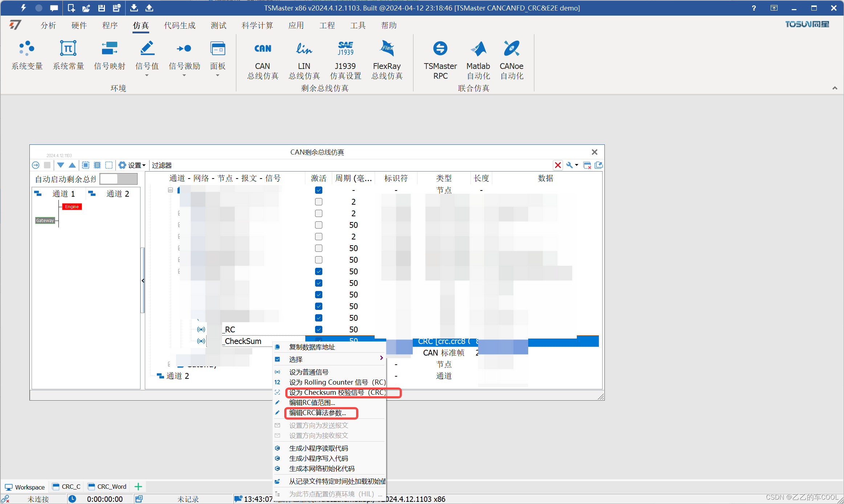Open the wrench tools dropdown
The width and height of the screenshot is (844, 504).
(x=572, y=165)
